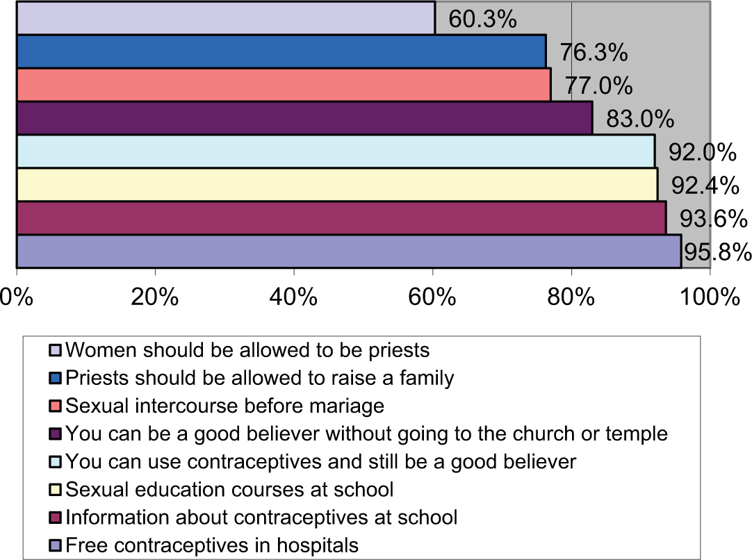Image resolution: width=752 pixels, height=560 pixels.
Task: Select the dark purple 83.0% bar
Action: (x=305, y=118)
